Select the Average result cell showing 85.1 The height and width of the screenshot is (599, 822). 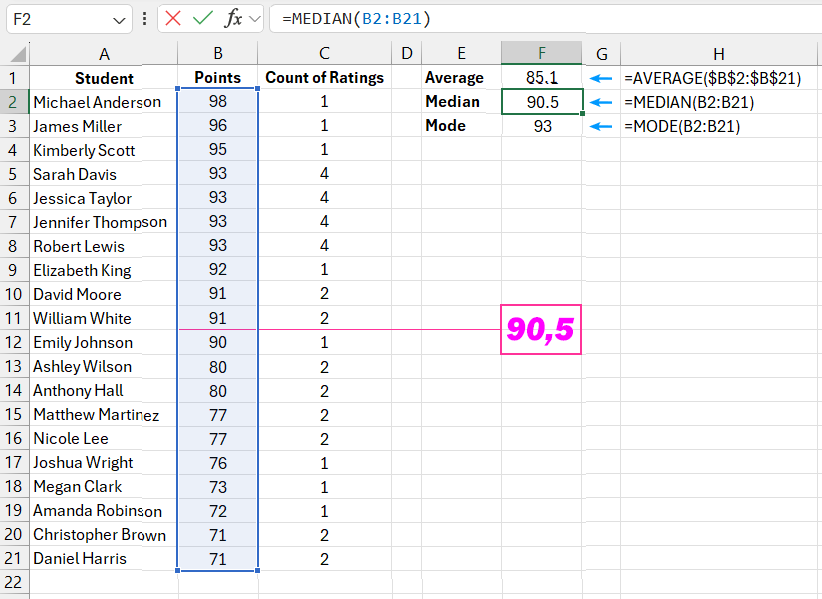point(541,77)
